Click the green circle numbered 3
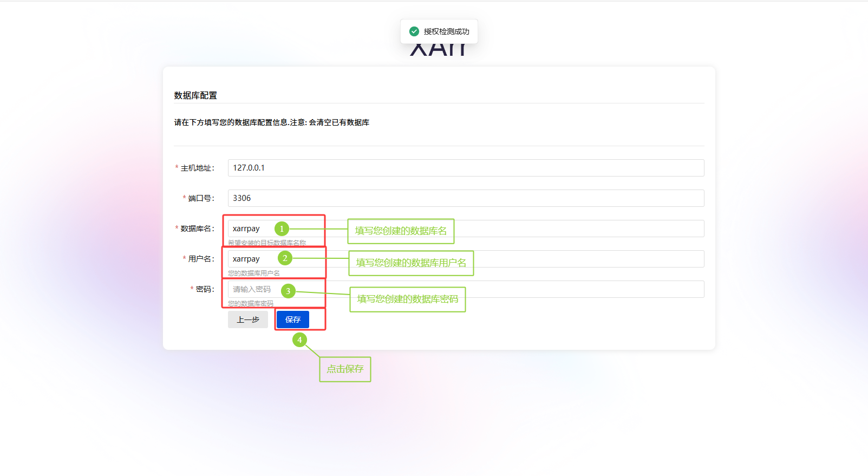This screenshot has width=868, height=476. click(x=288, y=291)
